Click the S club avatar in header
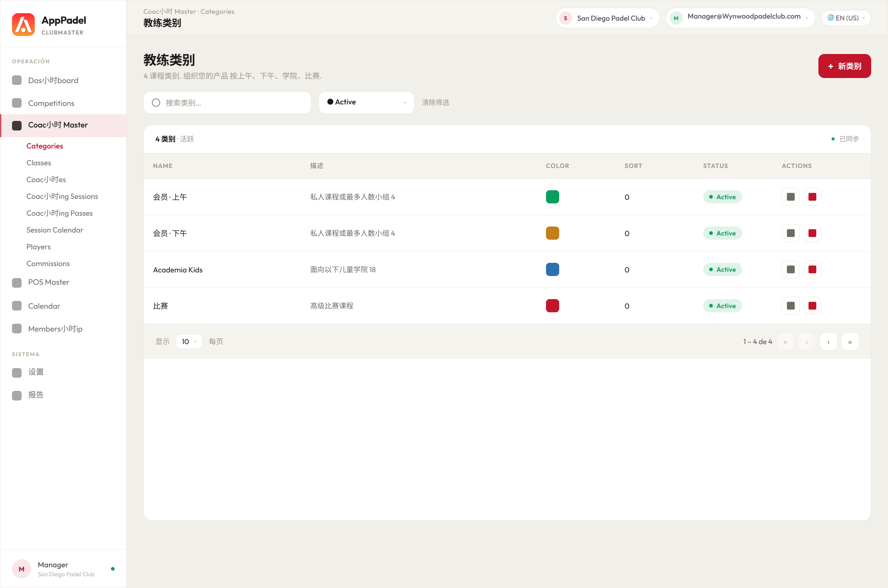Screen dimensions: 888x588 tap(565, 18)
